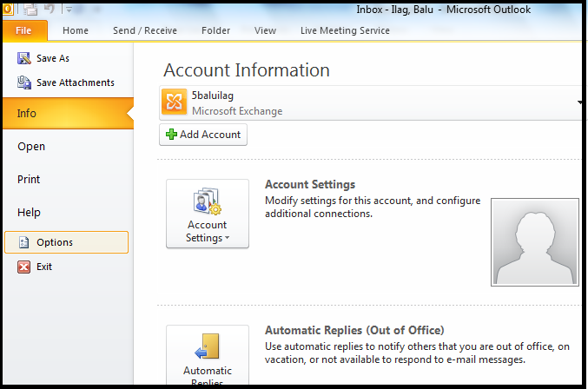Click the Send/Receive All Folders quick access icon

30,10
